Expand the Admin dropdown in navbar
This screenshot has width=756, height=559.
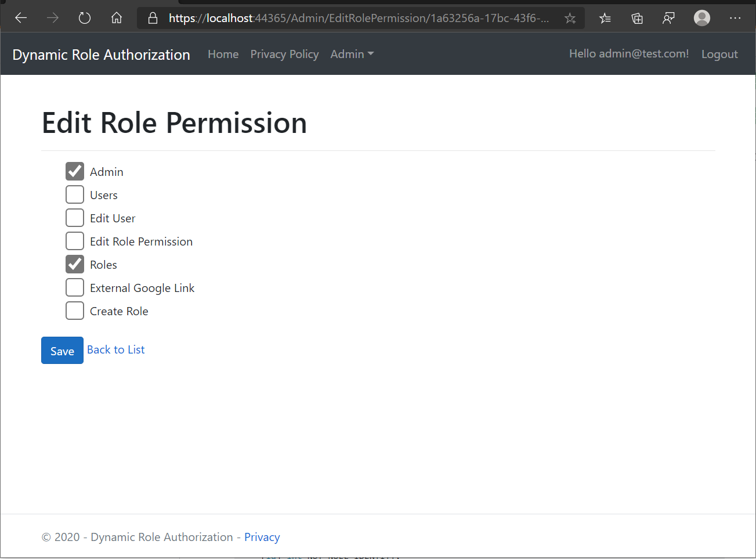click(x=352, y=54)
